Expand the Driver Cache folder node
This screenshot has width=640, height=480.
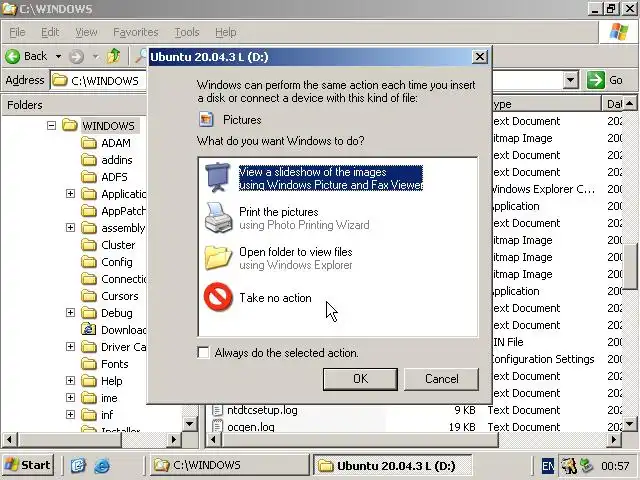(x=70, y=347)
